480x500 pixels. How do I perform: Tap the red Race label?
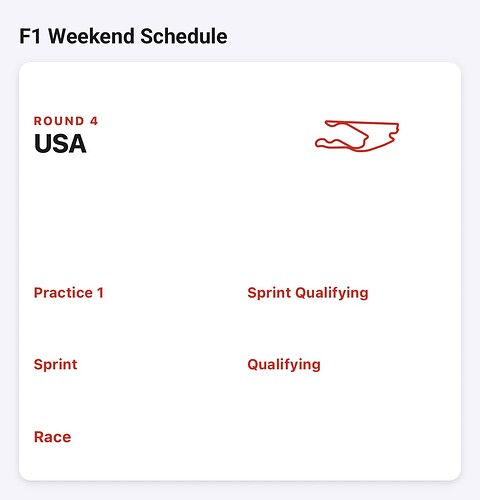click(53, 437)
